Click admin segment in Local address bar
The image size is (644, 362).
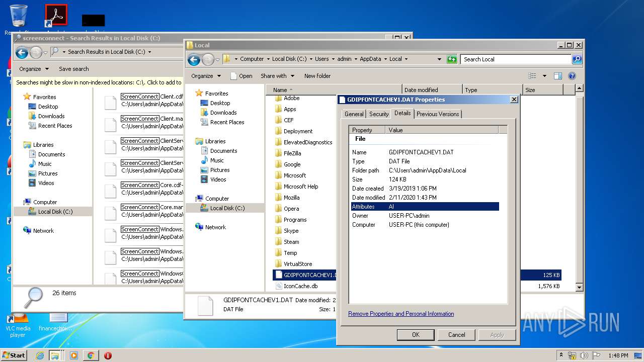coord(344,59)
